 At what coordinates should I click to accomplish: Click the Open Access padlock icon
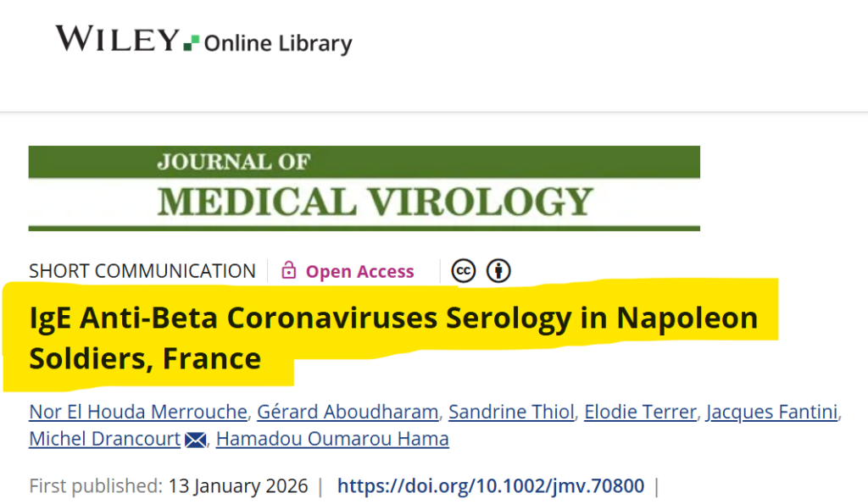tap(289, 271)
